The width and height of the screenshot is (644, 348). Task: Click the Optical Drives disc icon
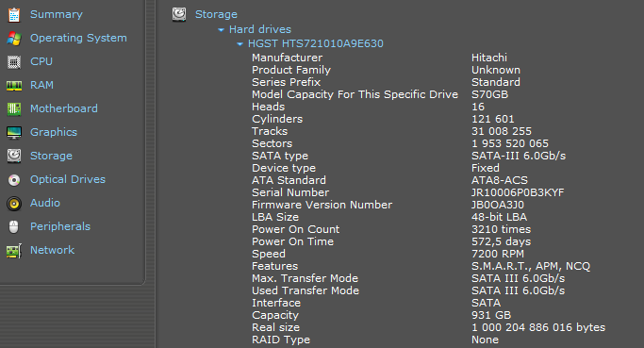coord(14,180)
